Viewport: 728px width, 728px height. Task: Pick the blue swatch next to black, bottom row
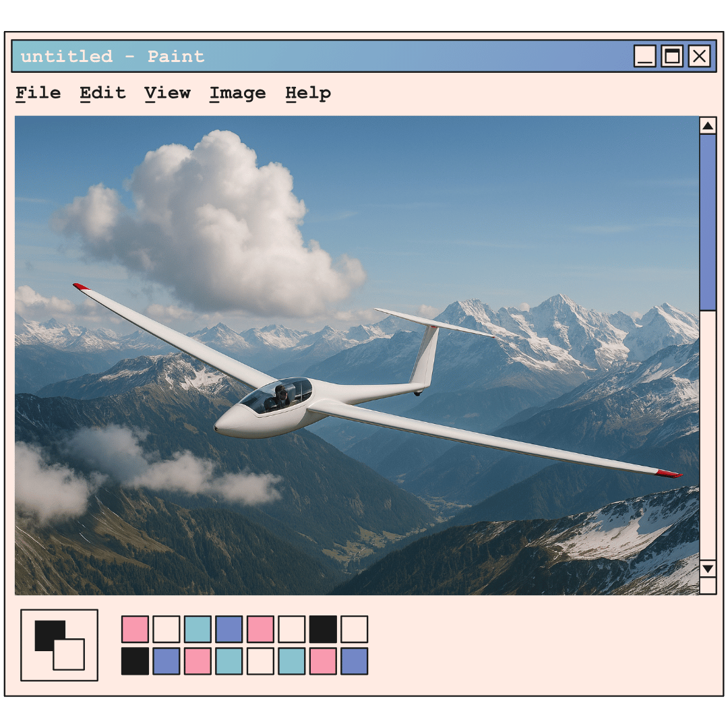(166, 661)
